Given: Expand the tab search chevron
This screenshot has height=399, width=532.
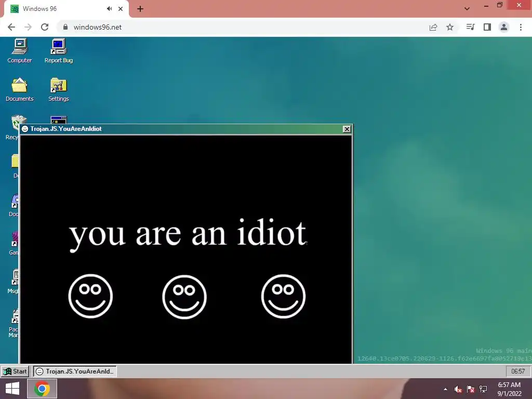Looking at the screenshot, I should coord(467,9).
